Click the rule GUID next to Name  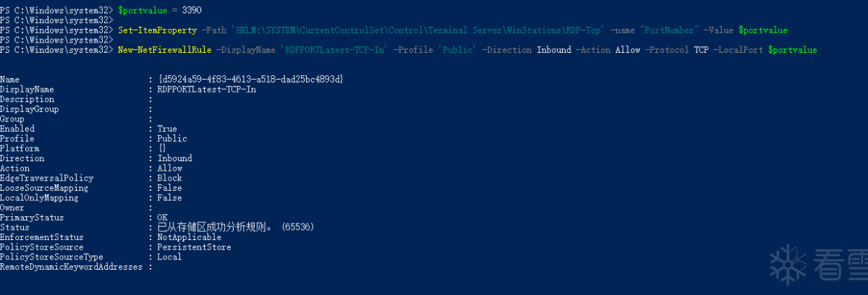pyautogui.click(x=250, y=78)
